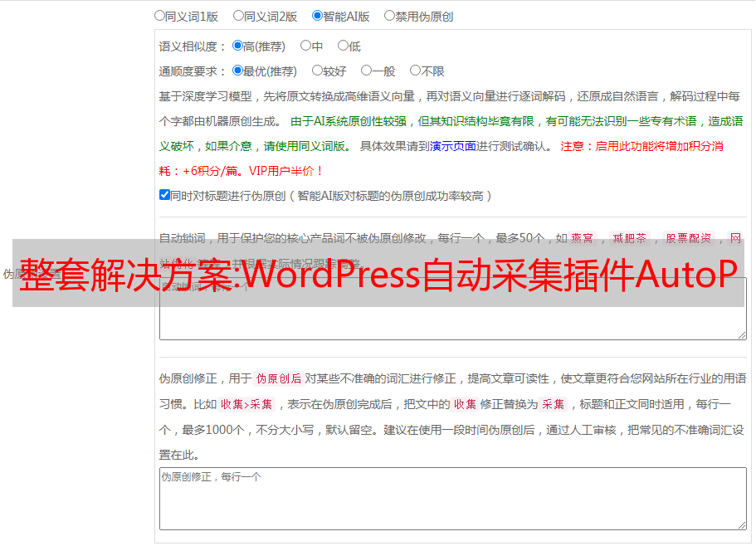Select the 同义词1版 radio option
The height and width of the screenshot is (546, 756).
[x=160, y=15]
